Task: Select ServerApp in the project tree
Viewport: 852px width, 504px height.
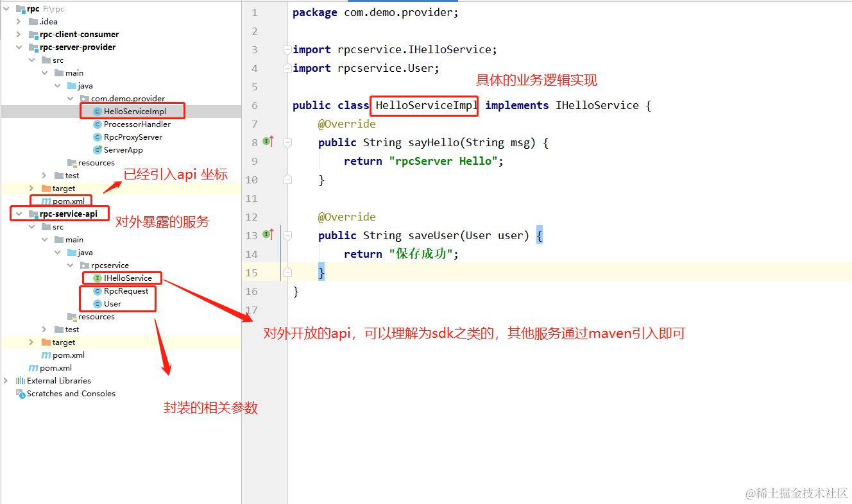Action: click(123, 150)
